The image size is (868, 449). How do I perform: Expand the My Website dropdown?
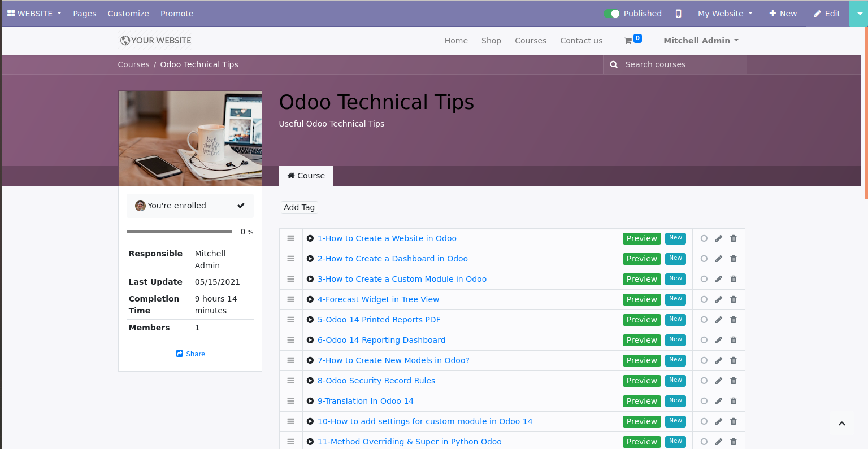[726, 14]
